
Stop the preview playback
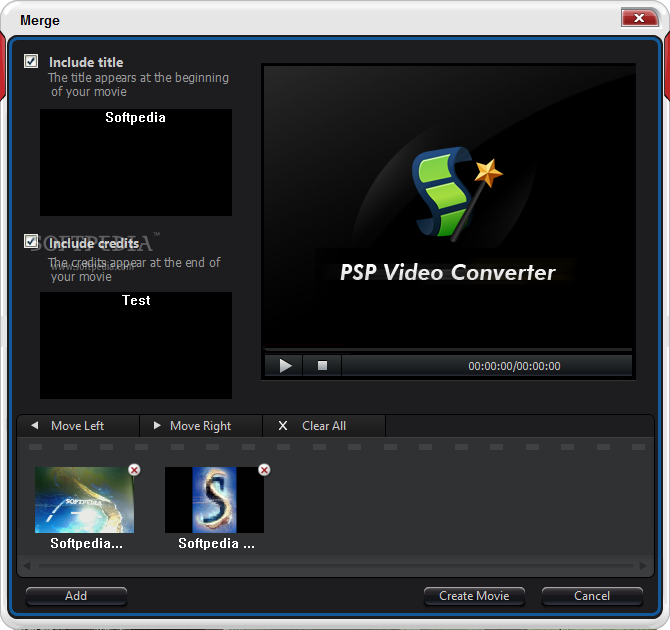click(x=322, y=366)
